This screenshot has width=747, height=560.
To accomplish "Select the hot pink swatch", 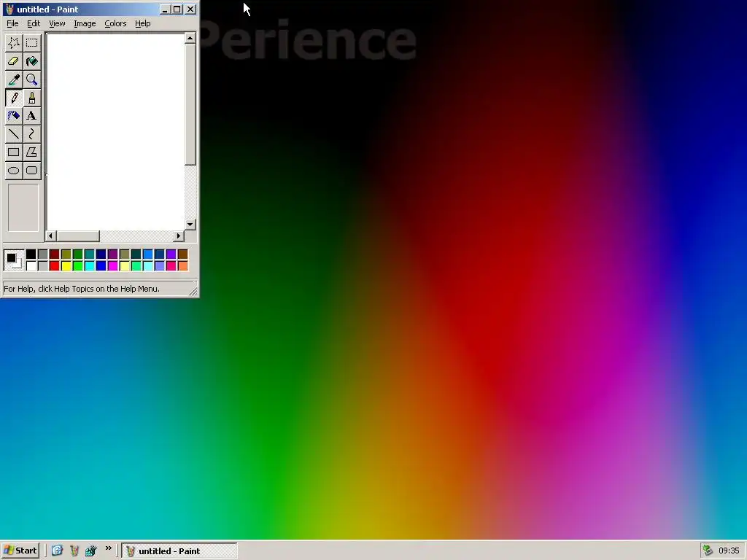I will pos(171,265).
